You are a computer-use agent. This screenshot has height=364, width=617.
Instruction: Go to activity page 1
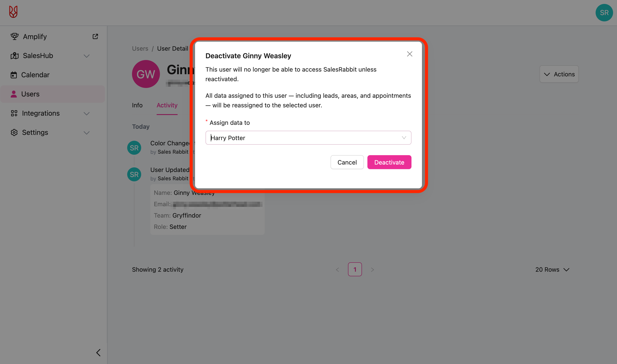pyautogui.click(x=355, y=270)
